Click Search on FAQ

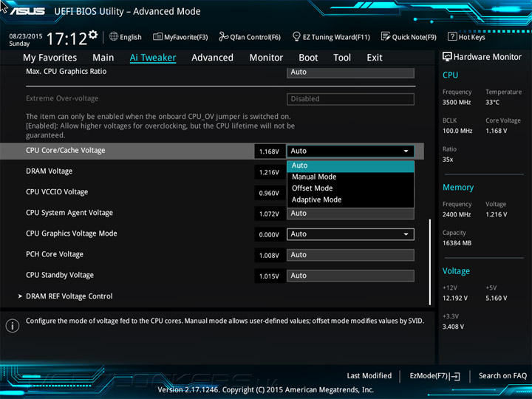click(x=502, y=376)
